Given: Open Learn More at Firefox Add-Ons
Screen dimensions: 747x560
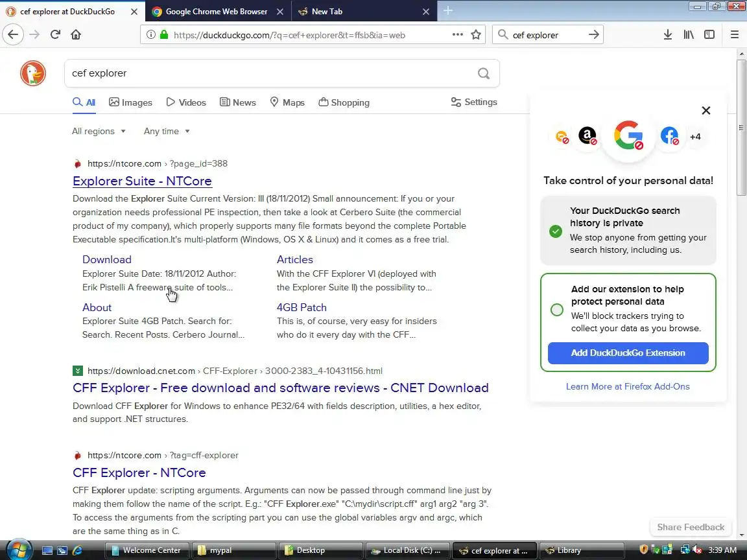Looking at the screenshot, I should [x=628, y=387].
